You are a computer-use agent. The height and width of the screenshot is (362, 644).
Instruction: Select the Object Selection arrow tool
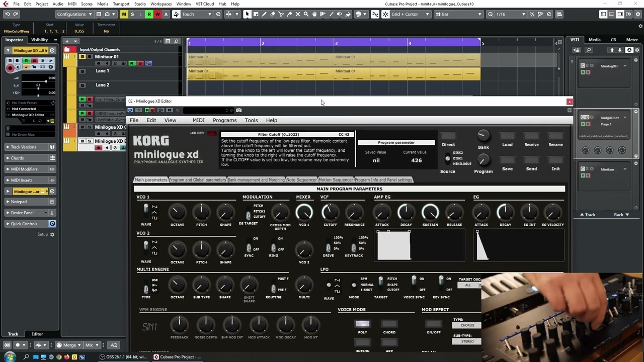(247, 14)
